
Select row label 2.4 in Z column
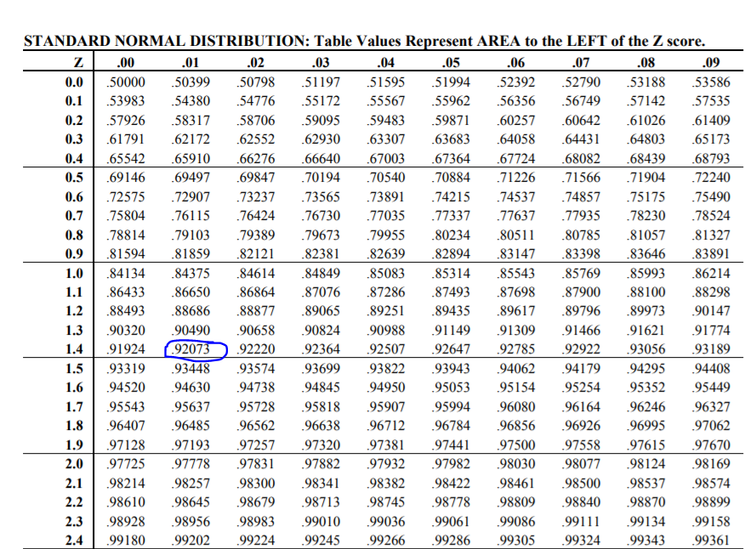(x=74, y=540)
